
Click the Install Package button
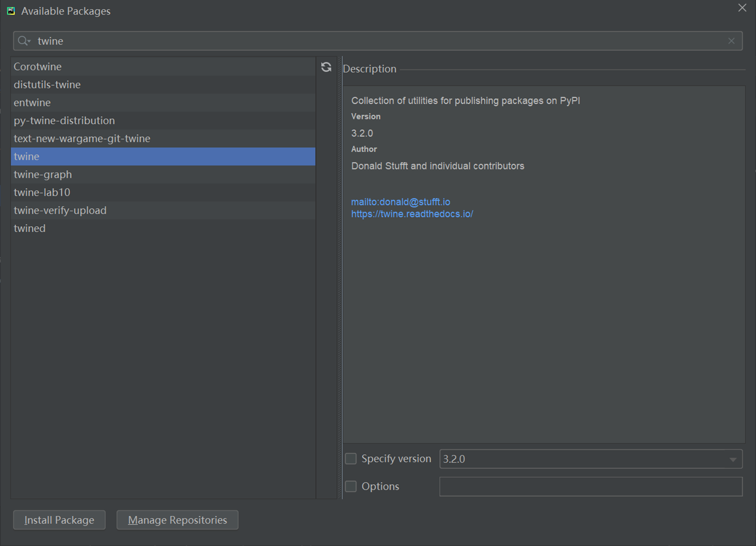[59, 520]
